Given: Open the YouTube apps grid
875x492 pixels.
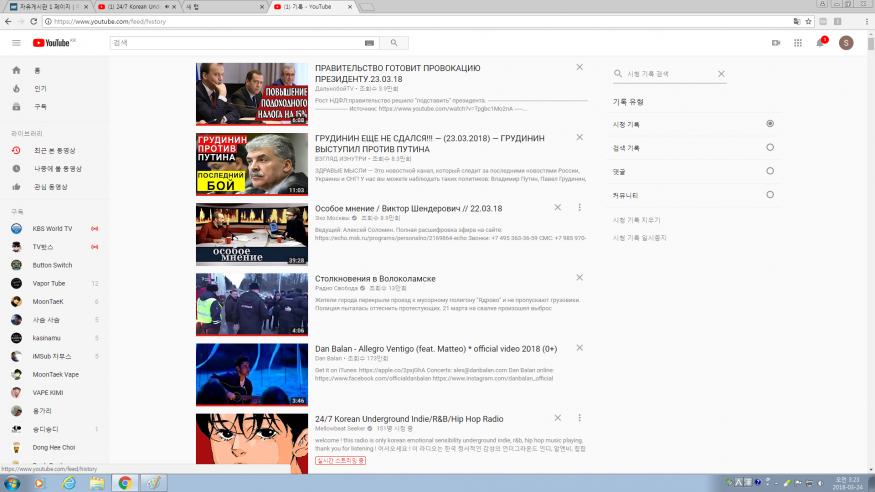Looking at the screenshot, I should [798, 43].
